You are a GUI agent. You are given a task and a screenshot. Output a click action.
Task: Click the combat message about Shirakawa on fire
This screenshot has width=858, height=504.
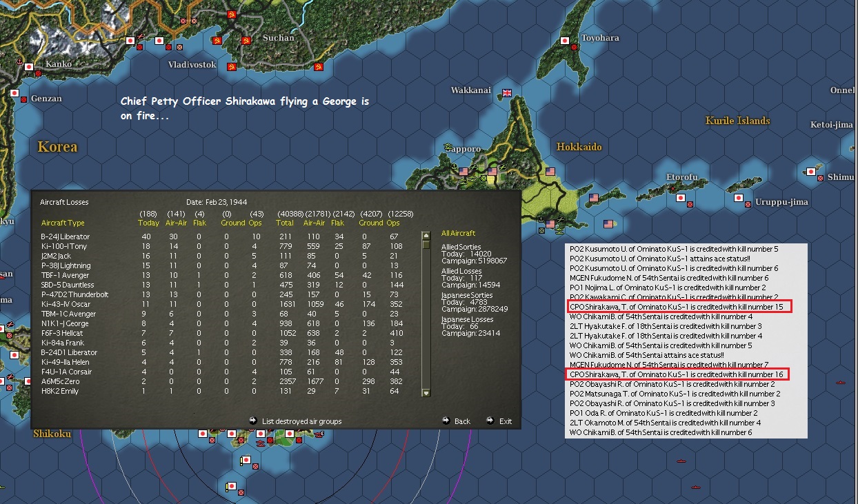pos(245,109)
